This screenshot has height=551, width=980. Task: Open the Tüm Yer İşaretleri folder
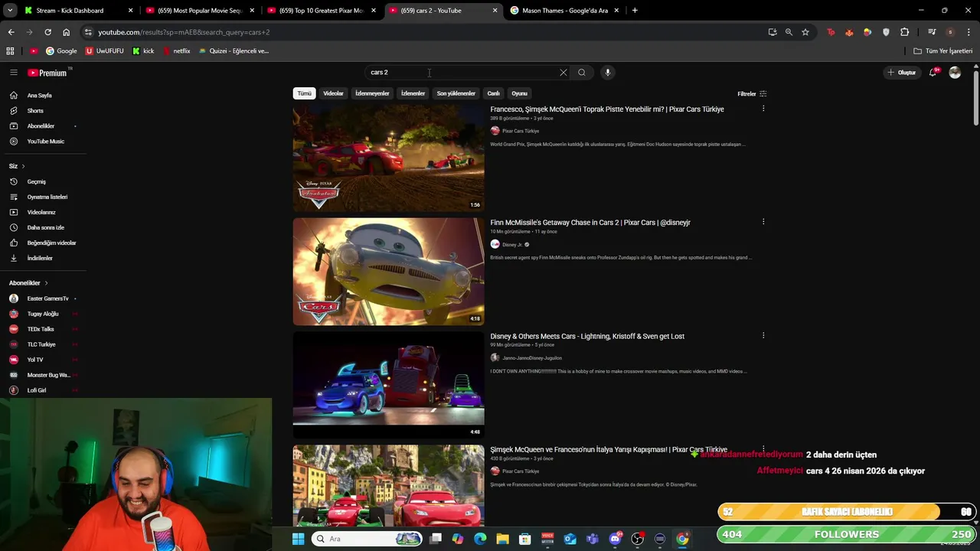tap(943, 51)
